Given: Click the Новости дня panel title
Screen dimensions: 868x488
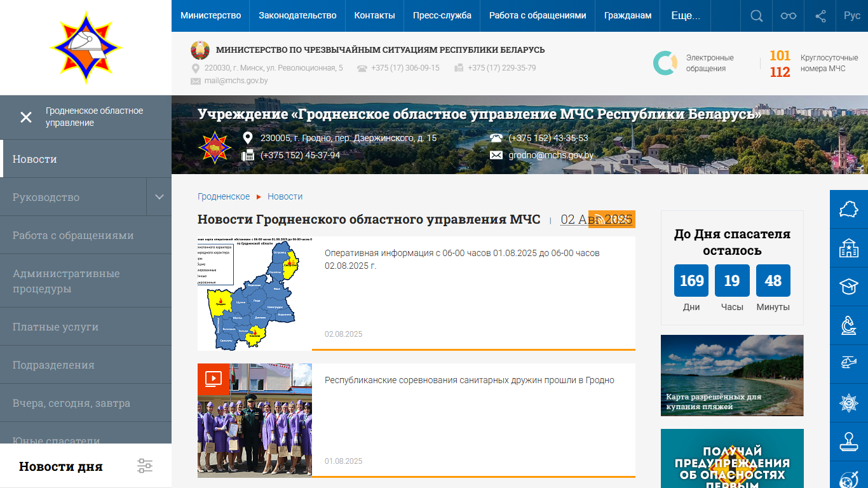Looking at the screenshot, I should (x=60, y=466).
